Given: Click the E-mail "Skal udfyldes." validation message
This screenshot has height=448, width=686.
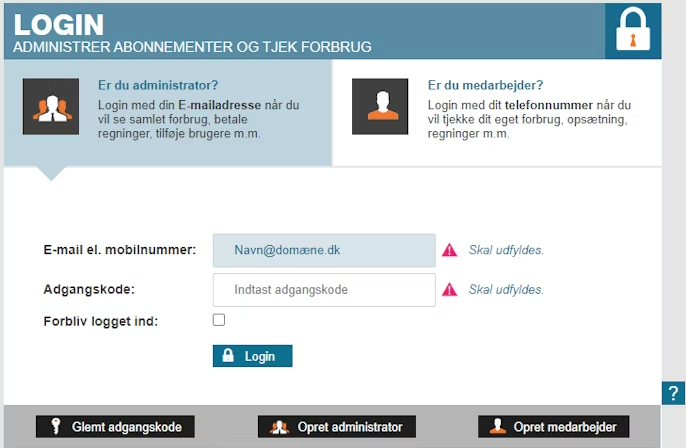Looking at the screenshot, I should pyautogui.click(x=506, y=250).
